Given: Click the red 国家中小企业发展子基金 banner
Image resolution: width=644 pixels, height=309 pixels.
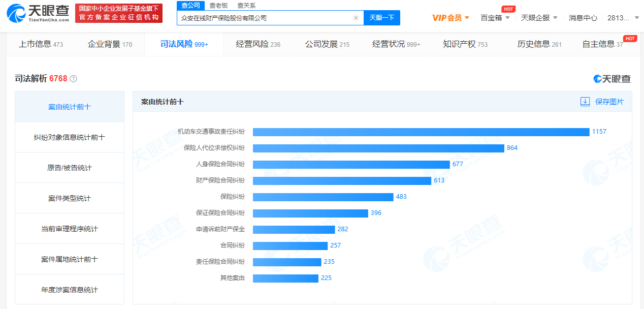Looking at the screenshot, I should coord(119,13).
